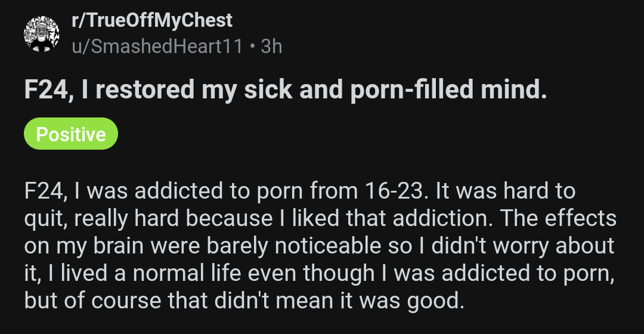This screenshot has height=334, width=644.
Task: Click the word 'restored' in the title
Action: coord(145,90)
